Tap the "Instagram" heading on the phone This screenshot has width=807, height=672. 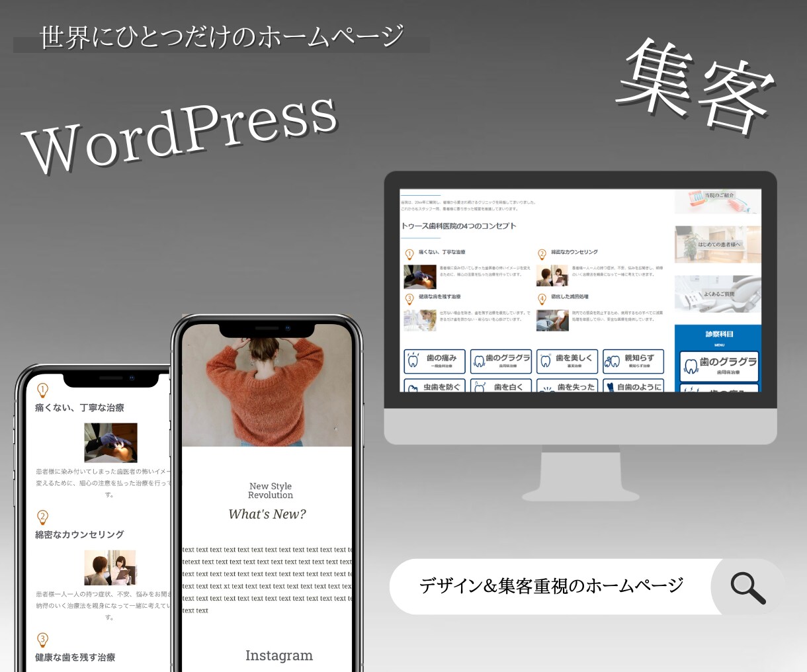point(279,655)
